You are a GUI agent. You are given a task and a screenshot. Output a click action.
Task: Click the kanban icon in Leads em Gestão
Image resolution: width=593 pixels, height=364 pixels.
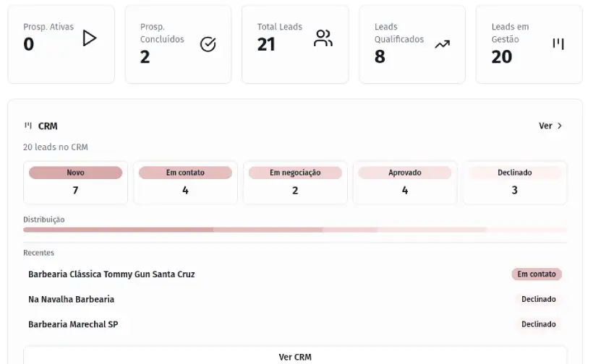pyautogui.click(x=558, y=44)
